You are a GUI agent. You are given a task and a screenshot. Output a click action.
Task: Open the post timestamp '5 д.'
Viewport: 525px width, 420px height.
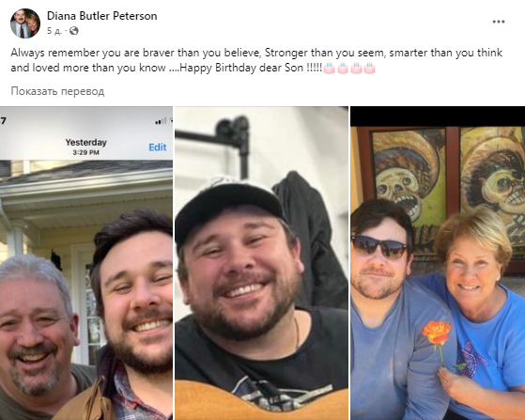coord(54,31)
